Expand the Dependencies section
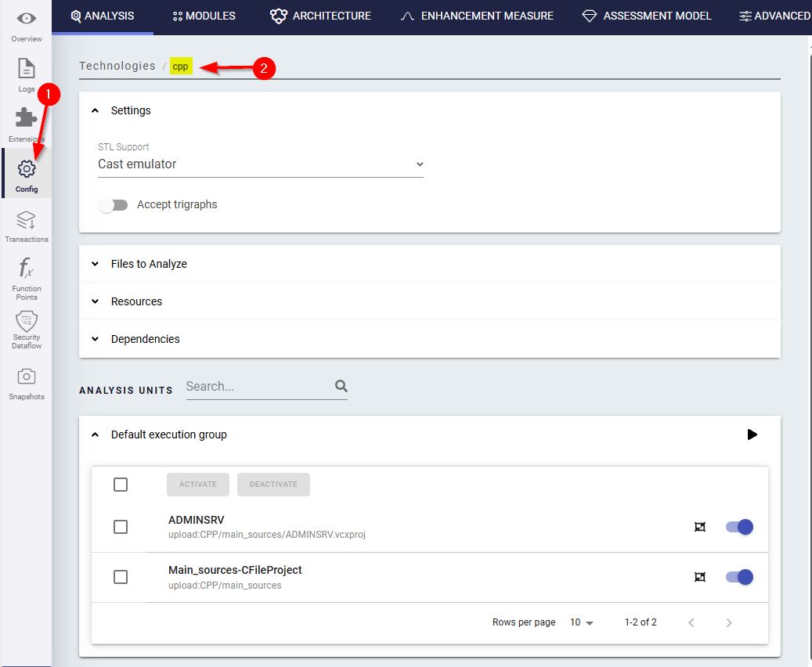Image resolution: width=812 pixels, height=667 pixels. (x=145, y=339)
